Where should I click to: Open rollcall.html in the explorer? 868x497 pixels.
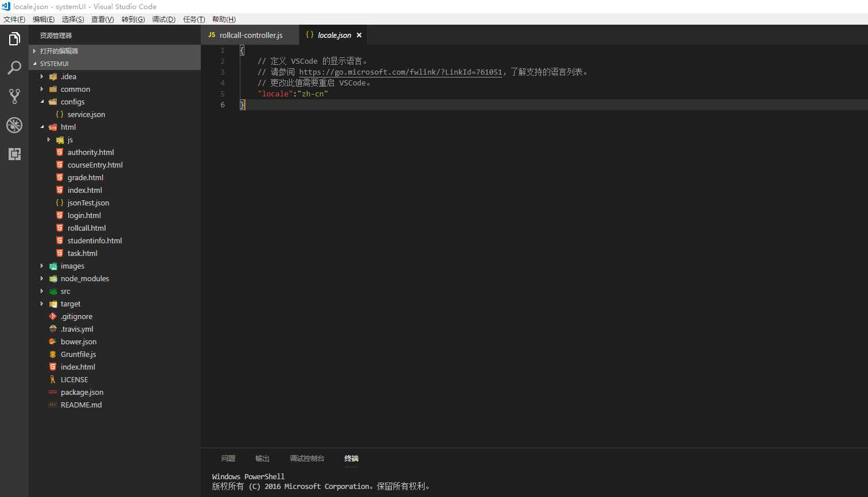pos(87,228)
